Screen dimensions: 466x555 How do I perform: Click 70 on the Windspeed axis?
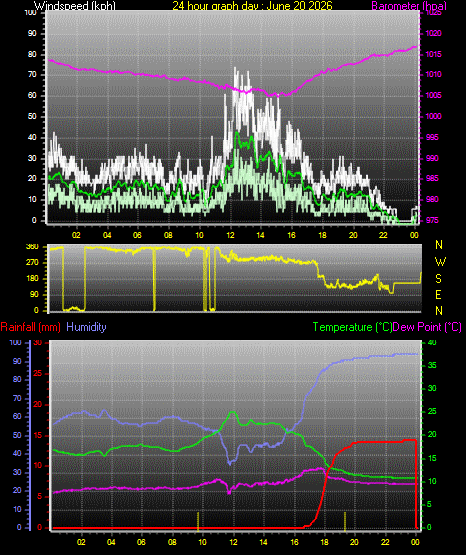click(32, 74)
